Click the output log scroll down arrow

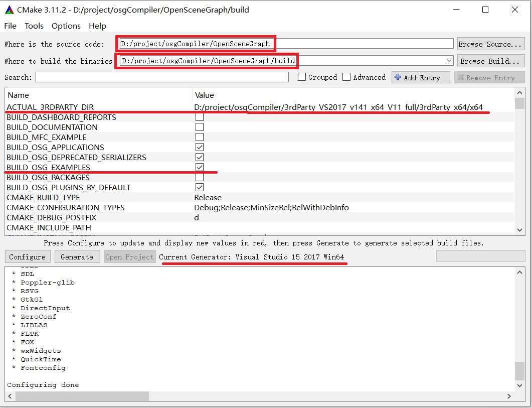tap(519, 385)
